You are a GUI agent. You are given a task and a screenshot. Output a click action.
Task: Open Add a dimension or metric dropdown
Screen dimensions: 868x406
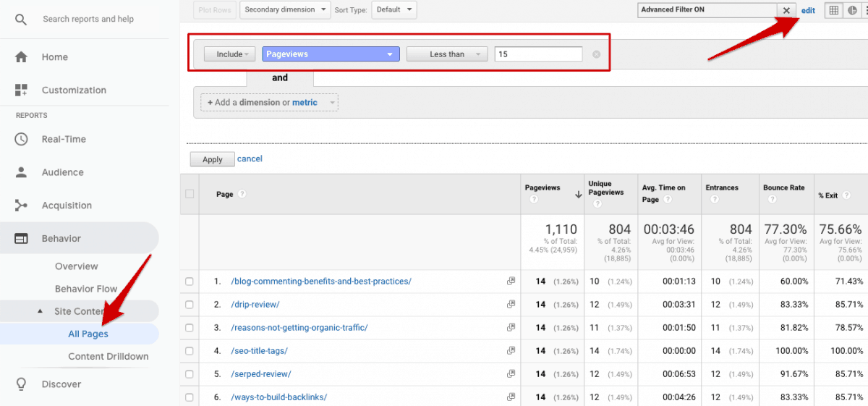point(270,103)
